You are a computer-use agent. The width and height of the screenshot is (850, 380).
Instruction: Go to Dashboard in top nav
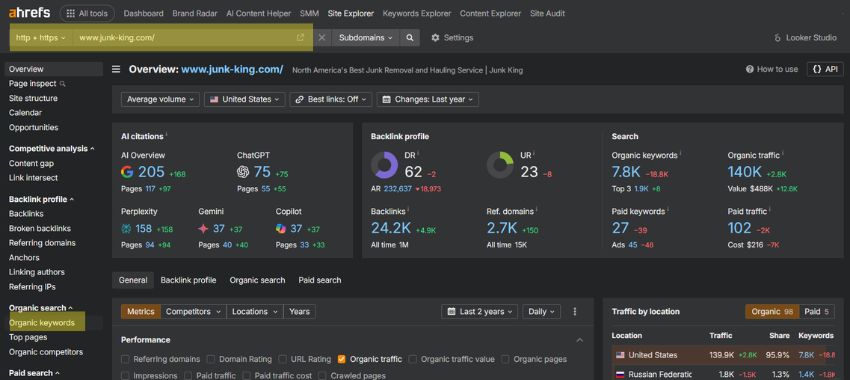coord(143,14)
